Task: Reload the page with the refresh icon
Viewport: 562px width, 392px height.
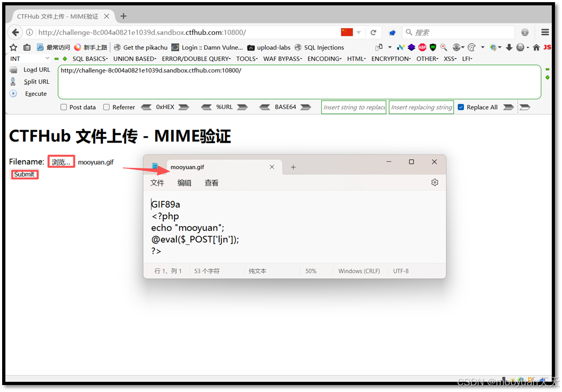Action: (x=373, y=33)
